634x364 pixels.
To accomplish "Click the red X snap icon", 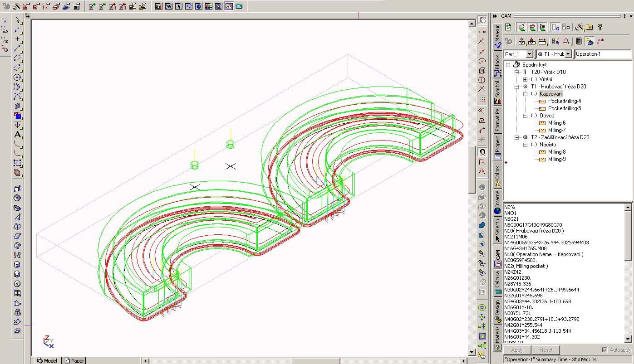I will point(482,89).
